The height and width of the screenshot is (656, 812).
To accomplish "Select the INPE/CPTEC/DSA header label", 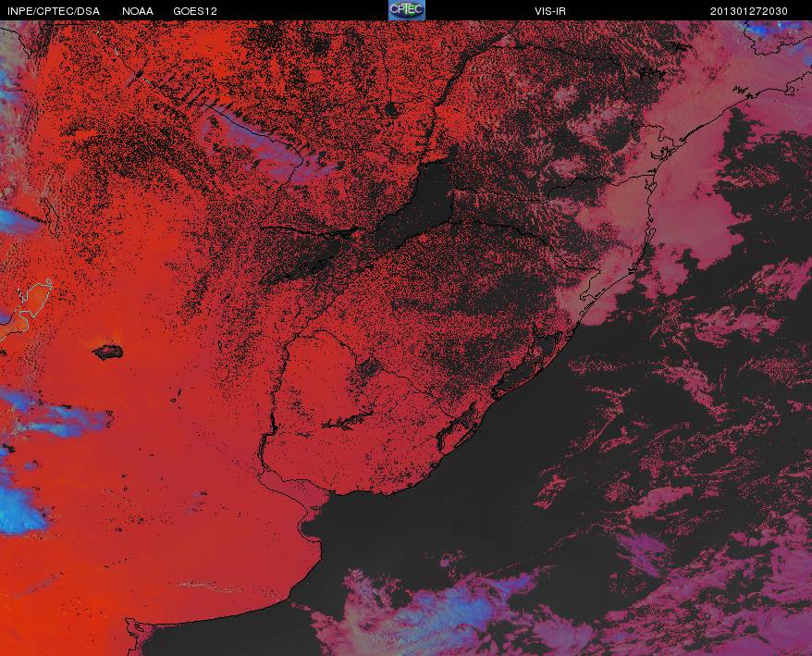I will pyautogui.click(x=54, y=11).
